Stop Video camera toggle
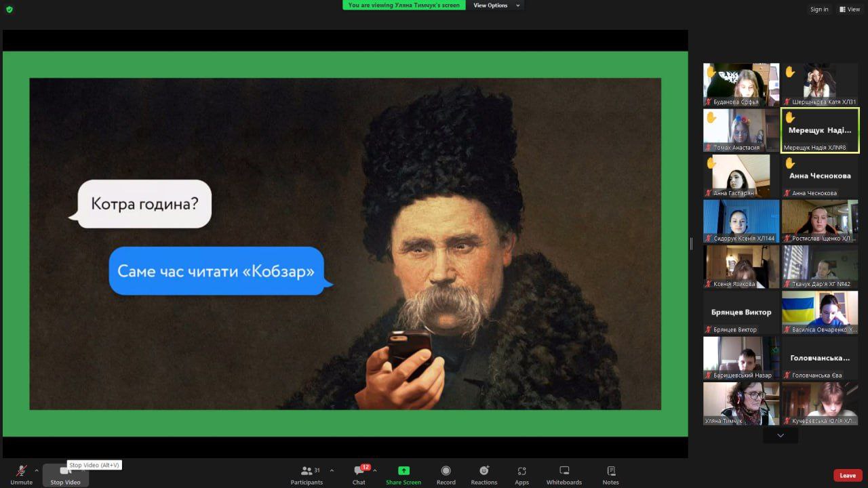This screenshot has width=868, height=488. (65, 474)
